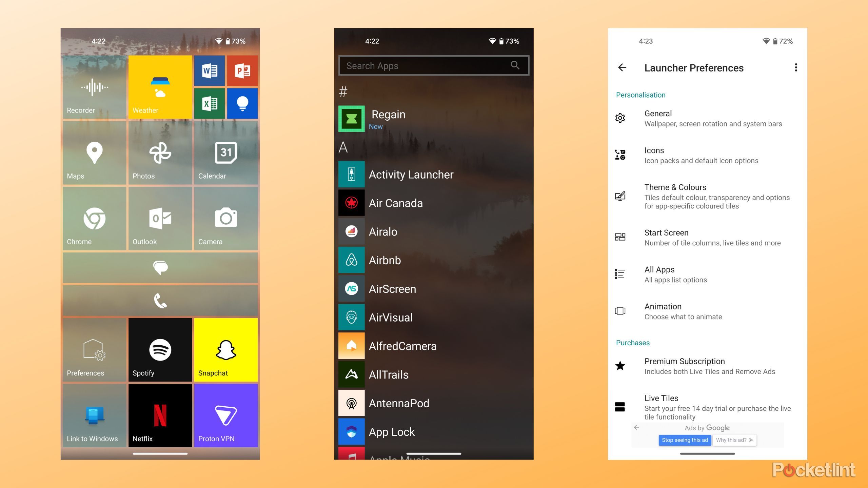Open the Proton VPN tile
Image resolution: width=868 pixels, height=488 pixels.
(225, 415)
